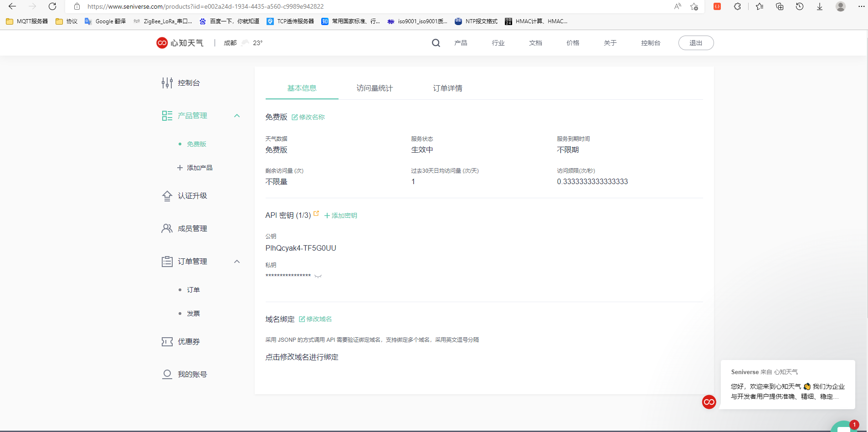Click inside the browser address bar
Viewport: 868px width, 432px height.
(x=205, y=6)
